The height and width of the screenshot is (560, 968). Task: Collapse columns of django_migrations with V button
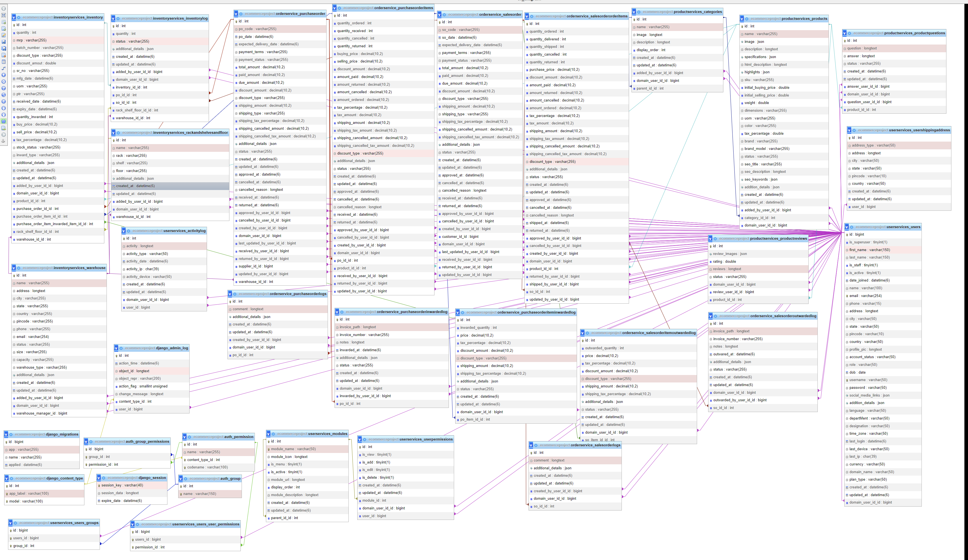[6, 434]
